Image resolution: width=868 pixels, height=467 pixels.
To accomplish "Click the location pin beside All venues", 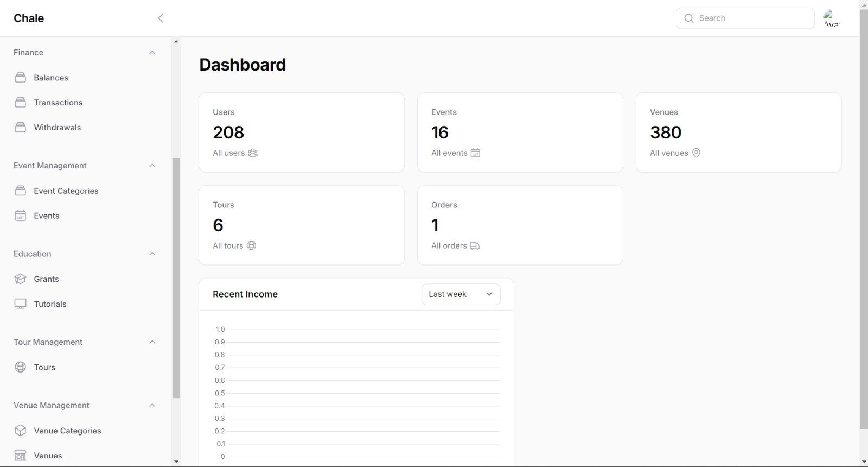I will (696, 153).
